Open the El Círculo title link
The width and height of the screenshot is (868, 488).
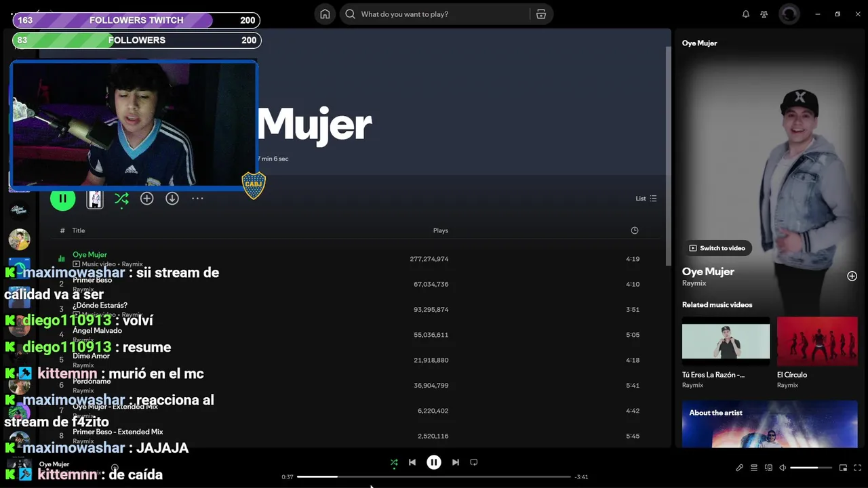tap(792, 375)
